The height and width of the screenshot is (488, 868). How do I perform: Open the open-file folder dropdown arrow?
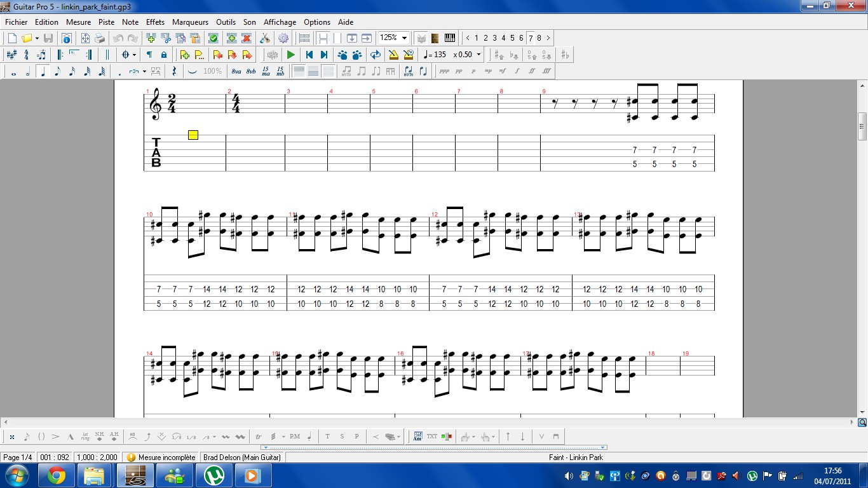pos(37,38)
